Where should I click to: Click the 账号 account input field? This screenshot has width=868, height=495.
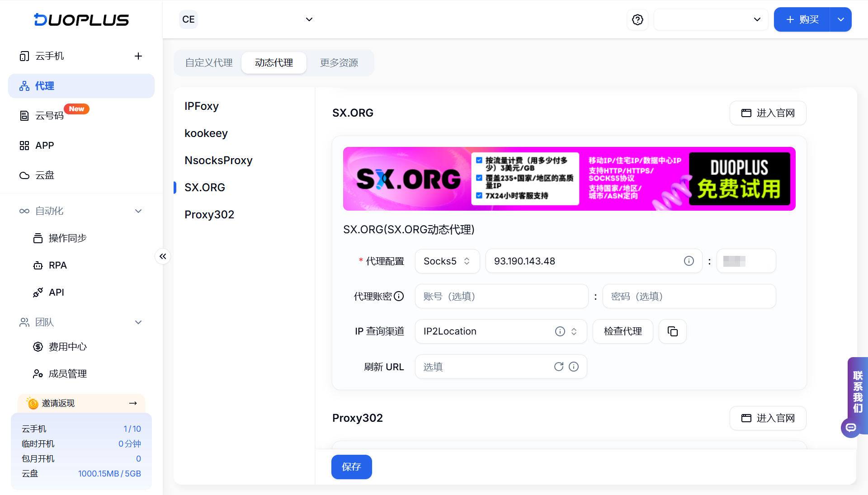(x=501, y=297)
